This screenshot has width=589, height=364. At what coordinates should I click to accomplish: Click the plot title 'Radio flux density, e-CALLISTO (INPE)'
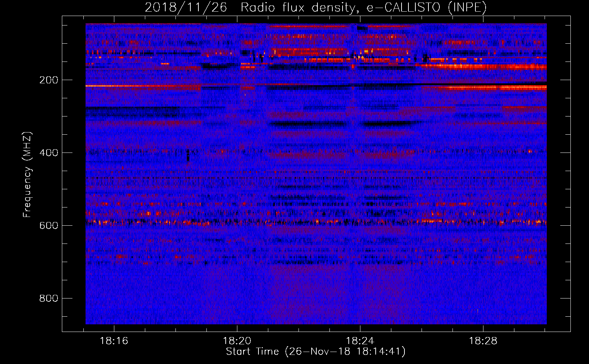364,8
